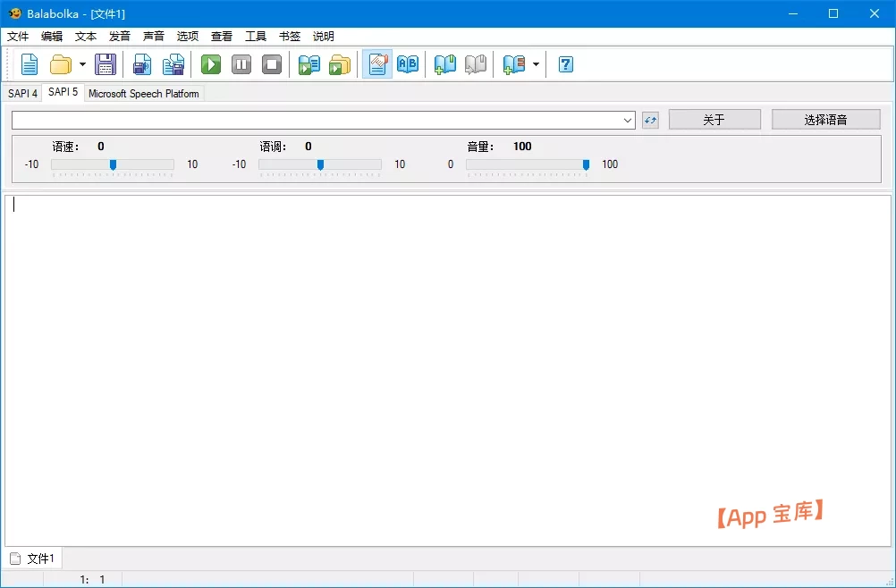Image resolution: width=896 pixels, height=588 pixels.
Task: Switch to the Microsoft Speech Platform tab
Action: 143,94
